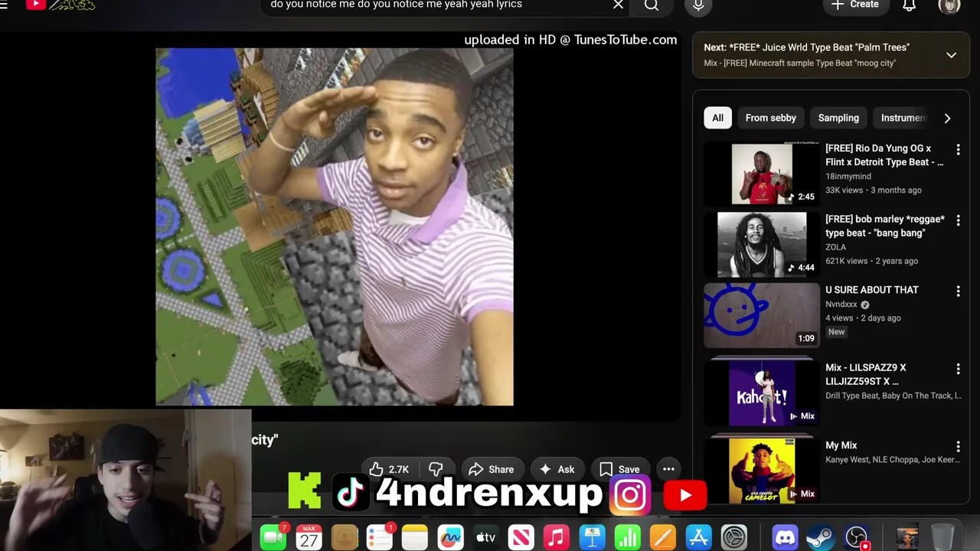
Task: Click the "bang bang" reggae beat title
Action: pos(885,226)
